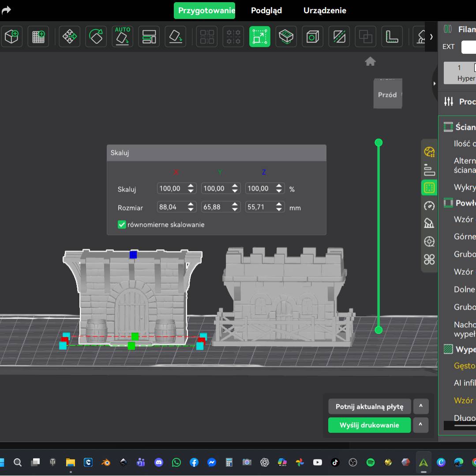The height and width of the screenshot is (476, 476).
Task: Click the AUTO orient icon
Action: (122, 37)
